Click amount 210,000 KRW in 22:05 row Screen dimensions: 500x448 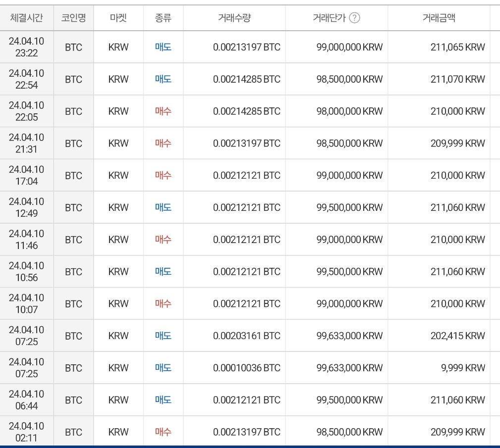click(x=457, y=111)
